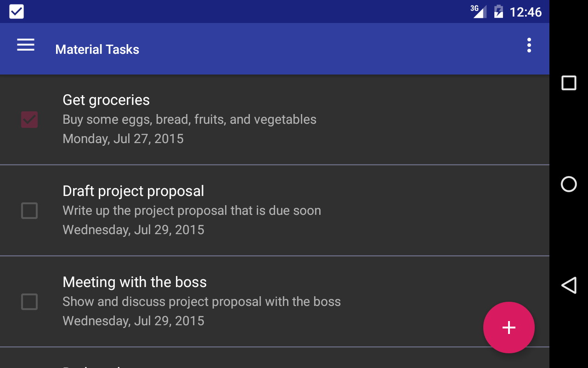Open the Draft project proposal task
588x368 pixels.
(133, 191)
